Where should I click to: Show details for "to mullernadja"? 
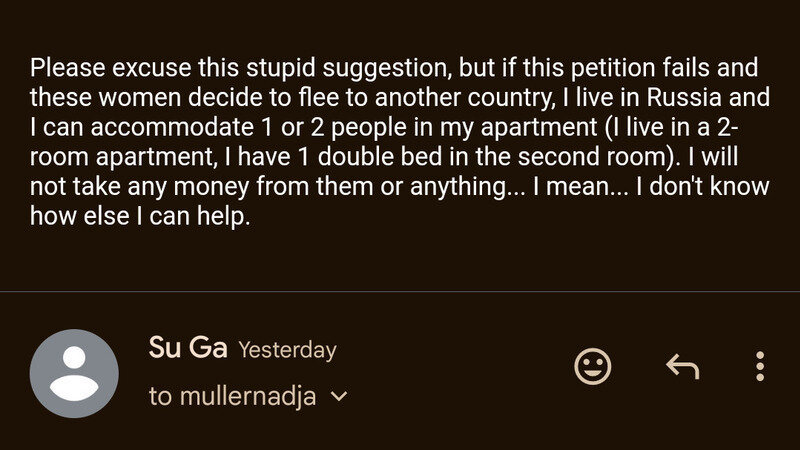point(232,396)
